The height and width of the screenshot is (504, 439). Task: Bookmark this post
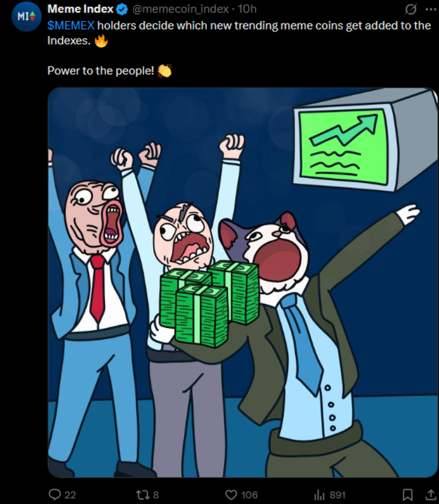pos(408,494)
